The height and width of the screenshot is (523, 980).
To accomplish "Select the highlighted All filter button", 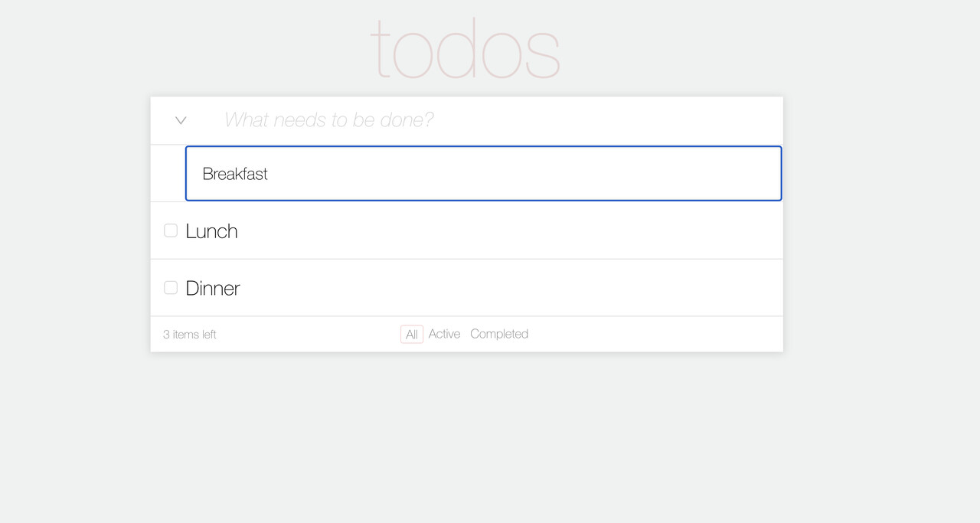I will click(x=411, y=334).
